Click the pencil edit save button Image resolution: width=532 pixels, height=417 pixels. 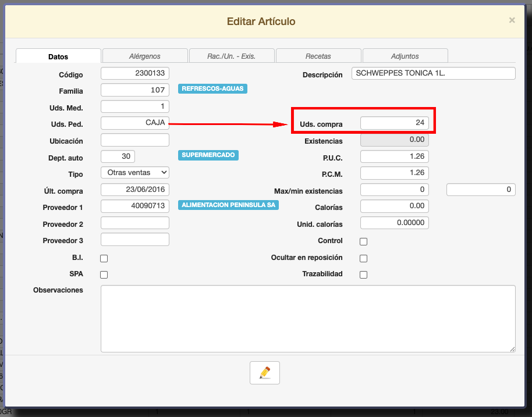[x=265, y=373]
